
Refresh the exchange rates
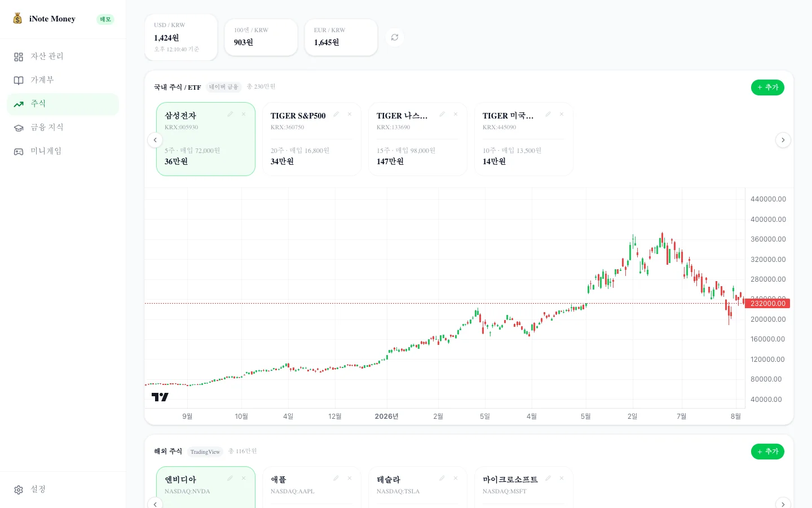coord(395,37)
